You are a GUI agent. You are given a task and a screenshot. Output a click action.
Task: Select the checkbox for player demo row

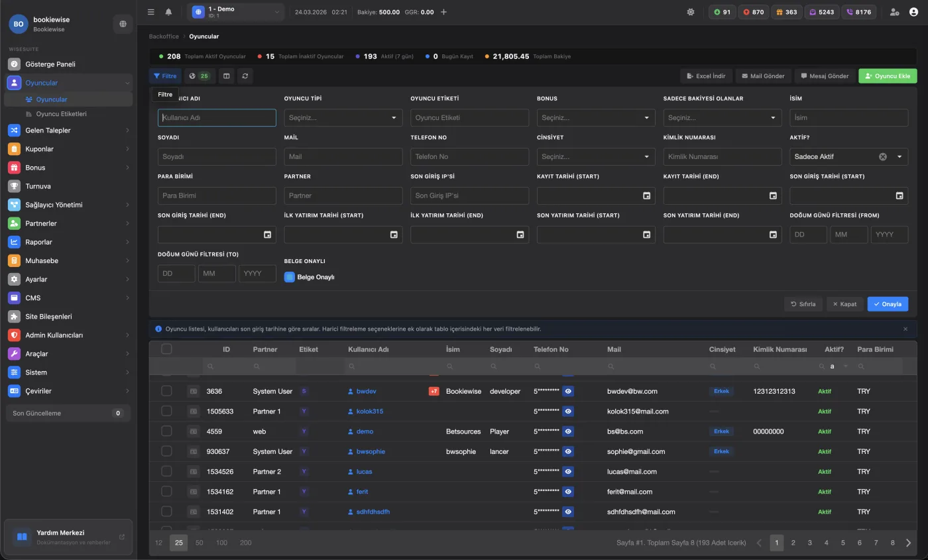pyautogui.click(x=166, y=431)
